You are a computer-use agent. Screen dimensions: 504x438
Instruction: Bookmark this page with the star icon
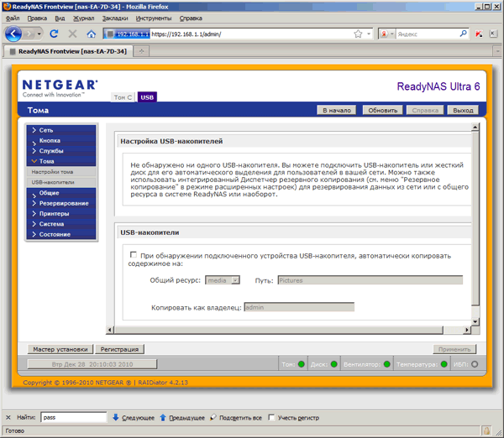point(358,34)
